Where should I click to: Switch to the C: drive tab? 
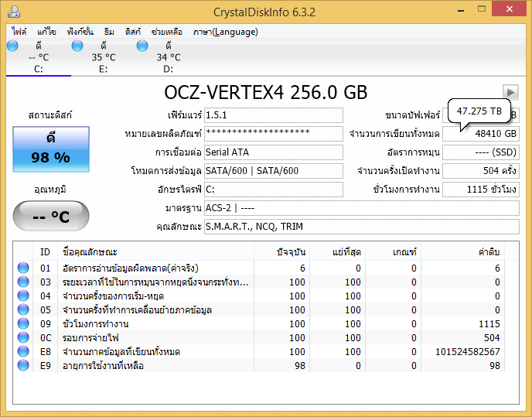[x=39, y=57]
